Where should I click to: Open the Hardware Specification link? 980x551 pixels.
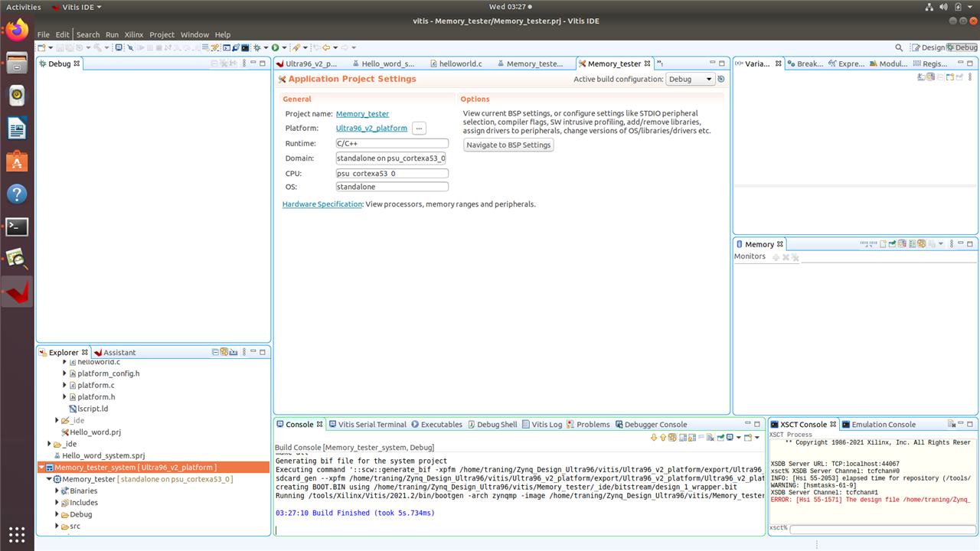pyautogui.click(x=322, y=204)
